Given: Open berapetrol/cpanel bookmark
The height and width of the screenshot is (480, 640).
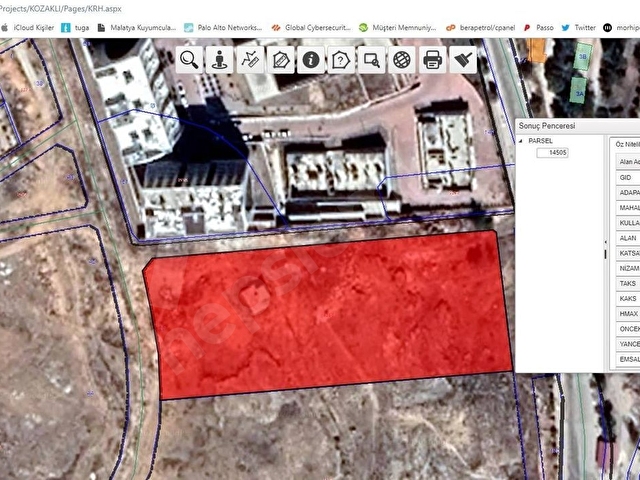Looking at the screenshot, I should point(480,28).
